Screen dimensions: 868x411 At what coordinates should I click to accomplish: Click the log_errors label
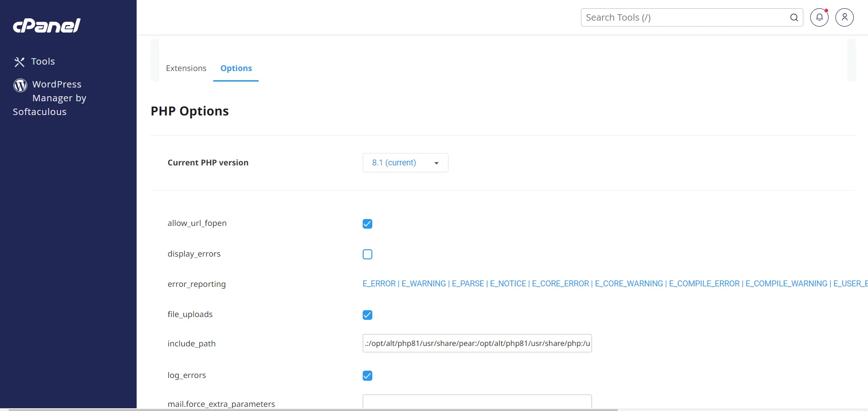pyautogui.click(x=187, y=375)
